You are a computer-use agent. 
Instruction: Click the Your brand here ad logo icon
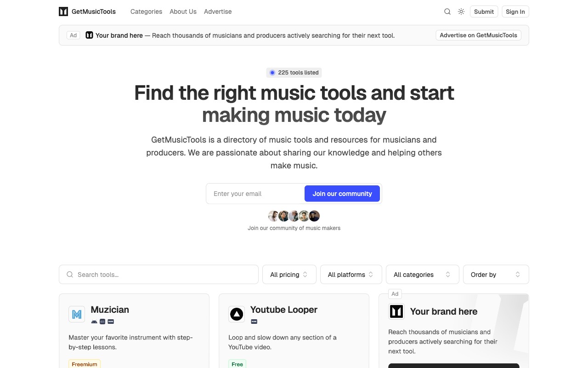[x=396, y=311]
